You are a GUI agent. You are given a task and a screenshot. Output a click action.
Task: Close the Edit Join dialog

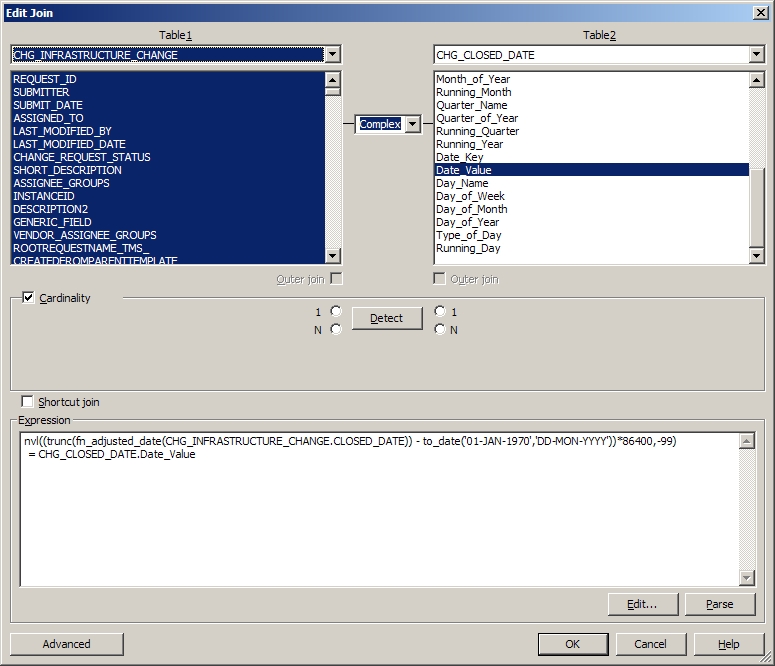click(760, 12)
